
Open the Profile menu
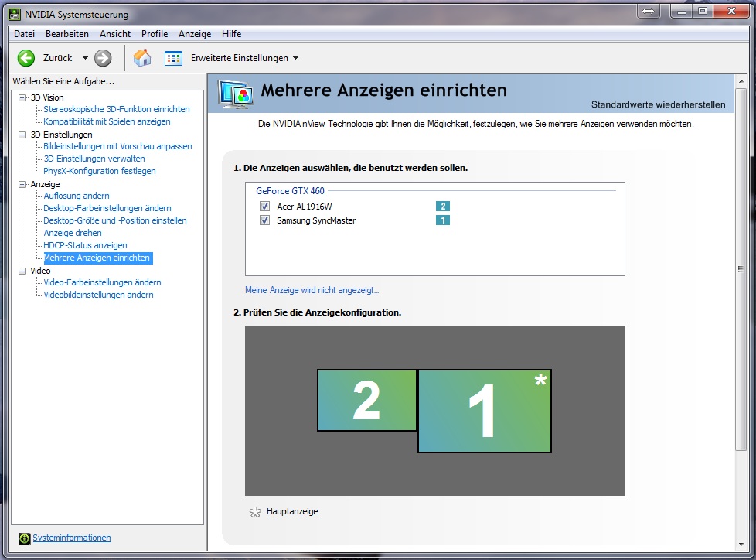pos(155,34)
